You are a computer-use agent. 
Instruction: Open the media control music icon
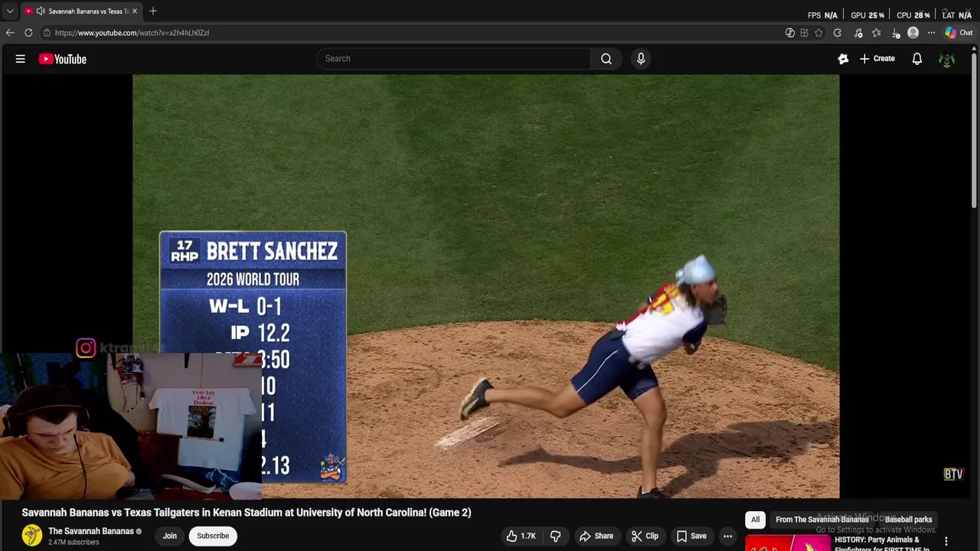pyautogui.click(x=858, y=33)
